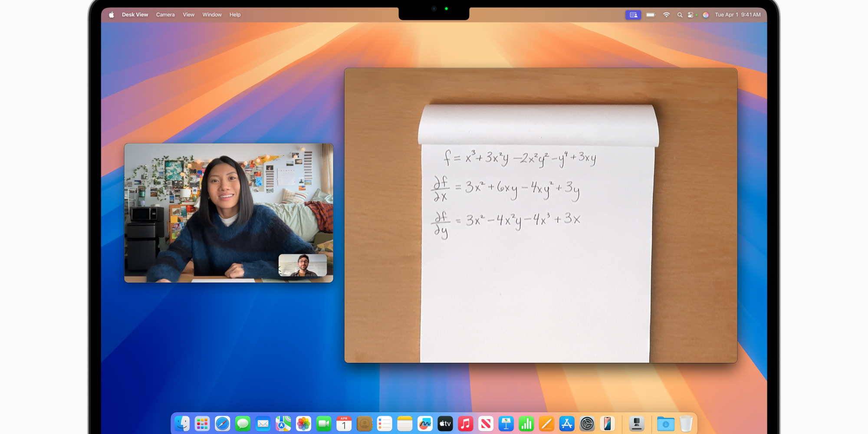
Task: Click the Desk View app menu
Action: click(135, 15)
